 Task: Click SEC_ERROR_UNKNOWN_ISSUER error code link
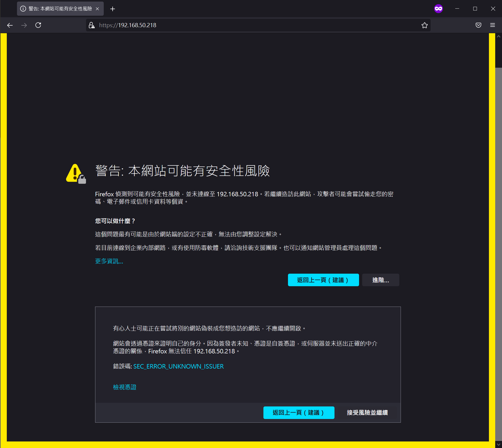178,366
